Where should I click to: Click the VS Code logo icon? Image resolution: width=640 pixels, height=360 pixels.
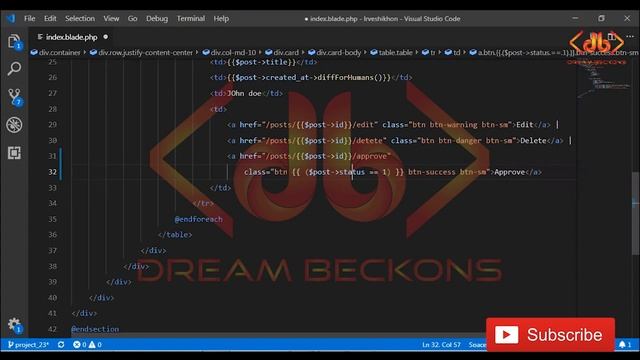11,18
